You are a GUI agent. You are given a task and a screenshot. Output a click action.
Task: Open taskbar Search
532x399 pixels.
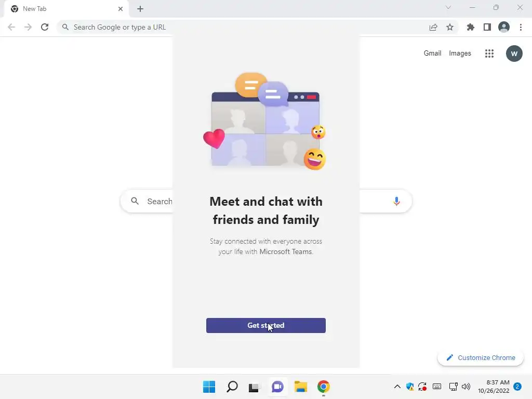tap(232, 387)
